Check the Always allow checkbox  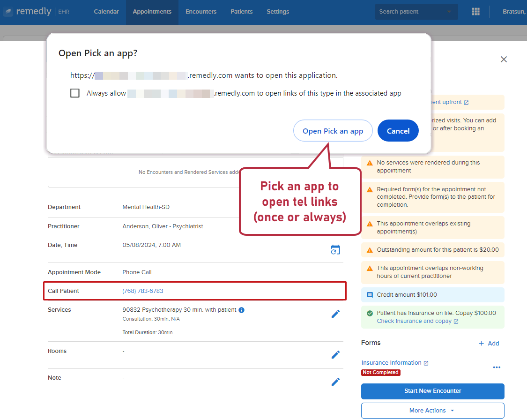tap(75, 93)
